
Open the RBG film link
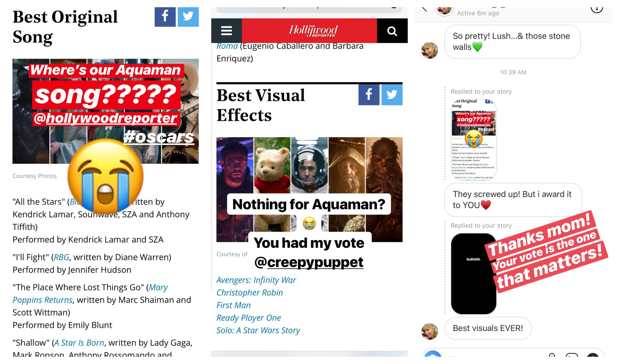(61, 257)
